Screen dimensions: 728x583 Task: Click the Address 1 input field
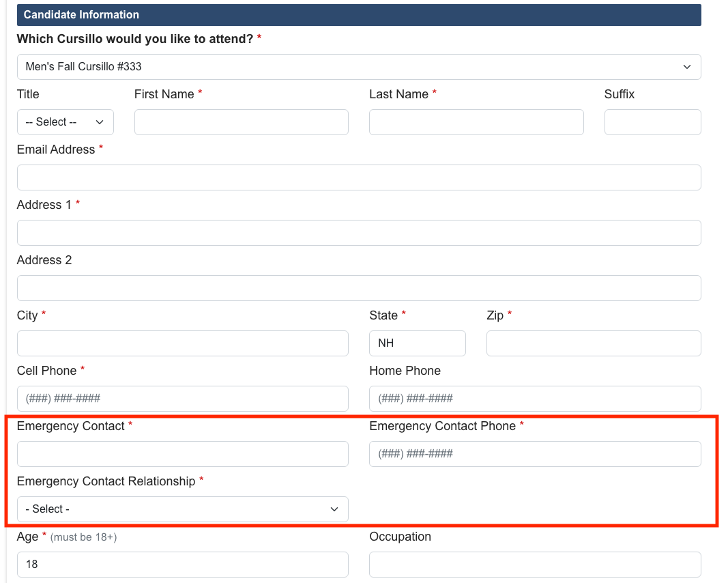click(x=359, y=233)
